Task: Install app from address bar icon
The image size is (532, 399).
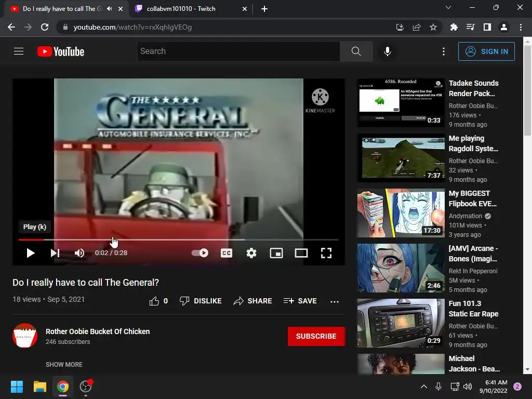Action: (x=400, y=27)
